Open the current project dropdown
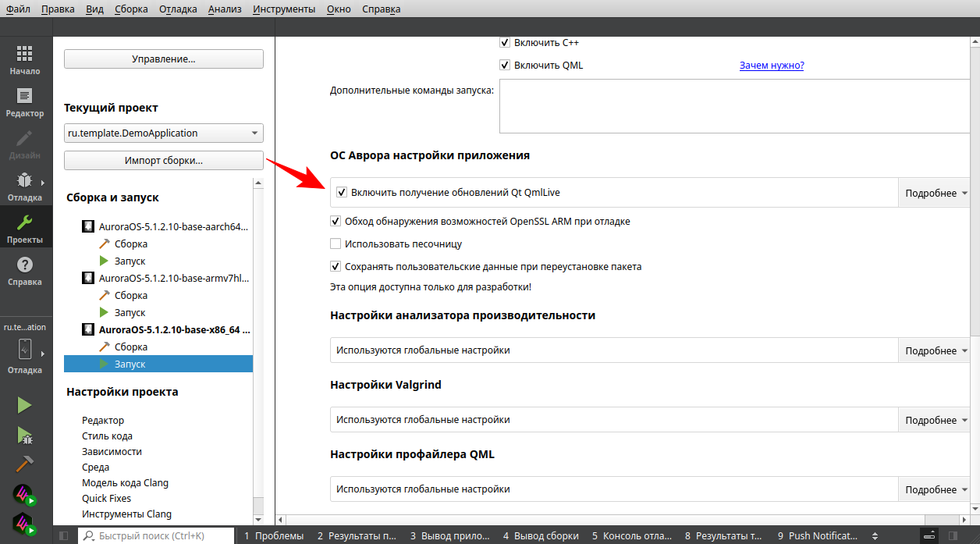The width and height of the screenshot is (980, 544). [x=163, y=133]
